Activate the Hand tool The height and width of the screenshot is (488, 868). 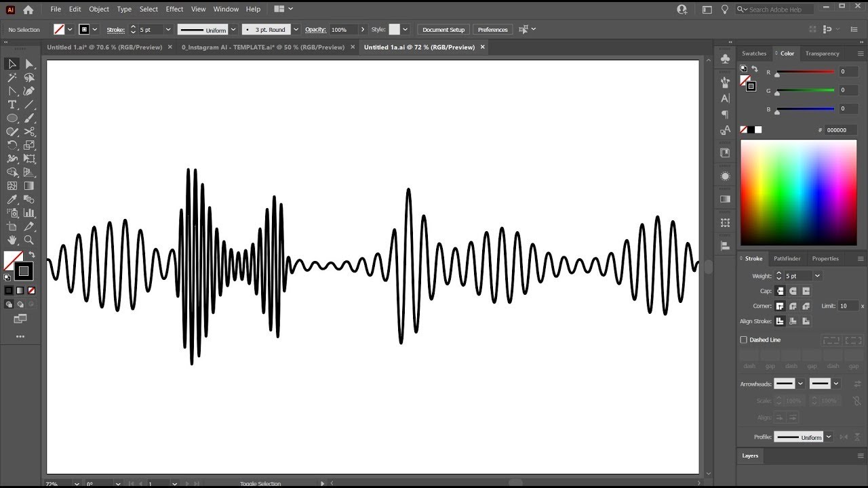[12, 240]
